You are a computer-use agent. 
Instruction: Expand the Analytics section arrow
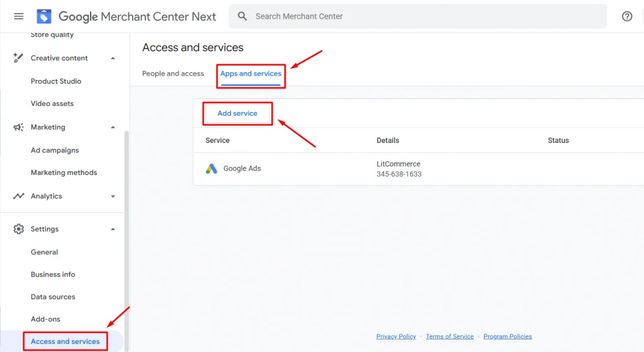pos(113,196)
